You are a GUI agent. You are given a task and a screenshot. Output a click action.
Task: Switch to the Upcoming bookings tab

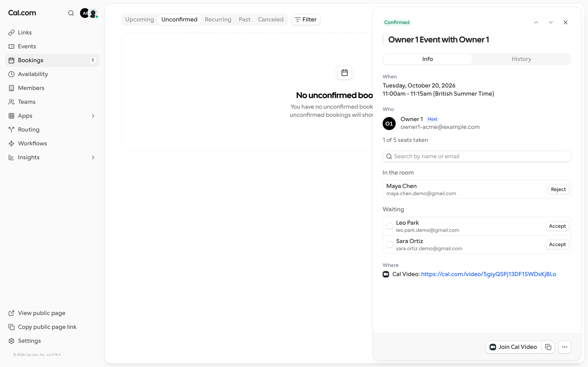pos(139,19)
